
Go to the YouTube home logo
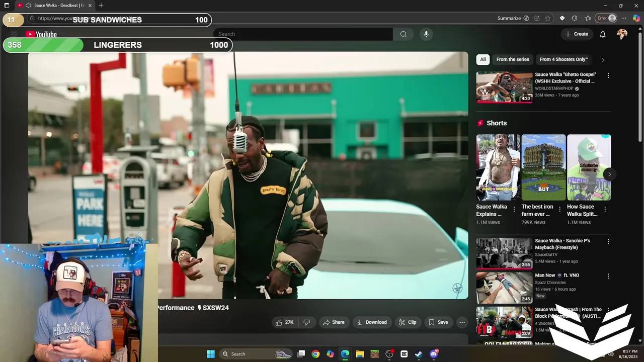41,34
